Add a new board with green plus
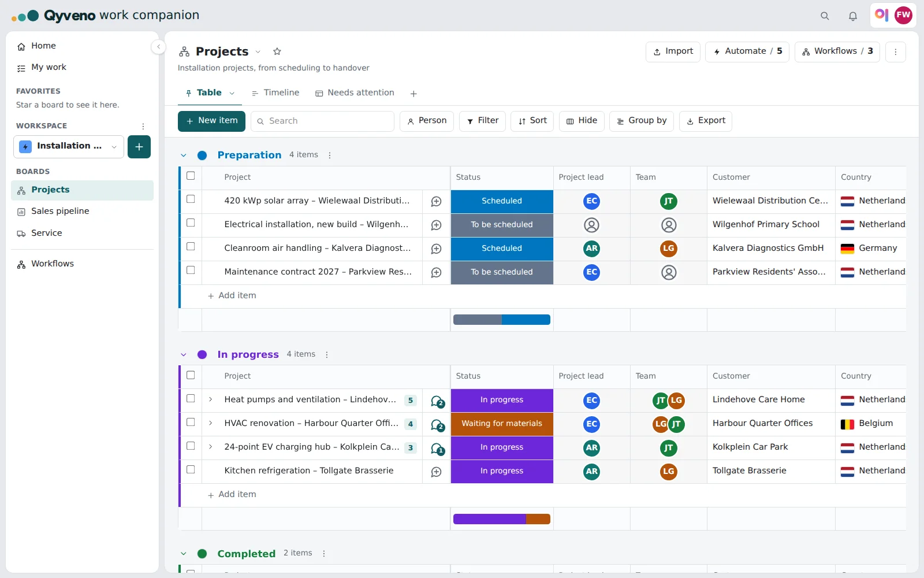 point(139,147)
